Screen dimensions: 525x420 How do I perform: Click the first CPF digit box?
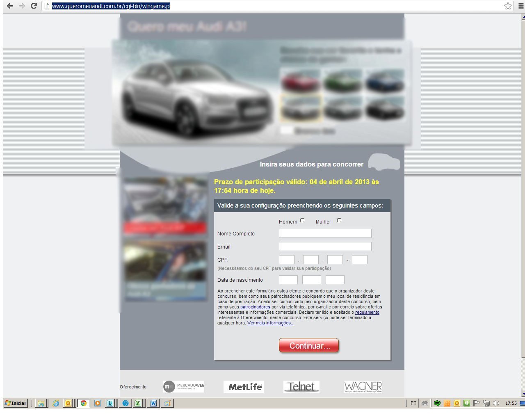(x=286, y=260)
